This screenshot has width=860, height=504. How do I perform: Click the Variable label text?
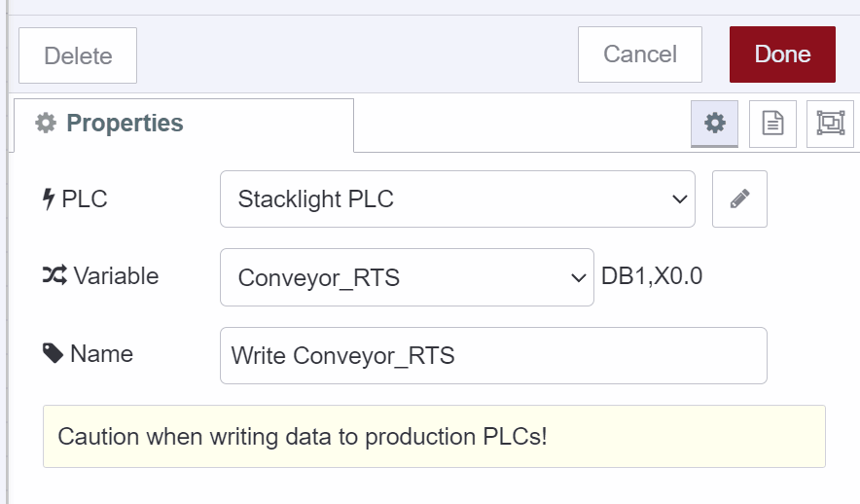click(x=116, y=276)
